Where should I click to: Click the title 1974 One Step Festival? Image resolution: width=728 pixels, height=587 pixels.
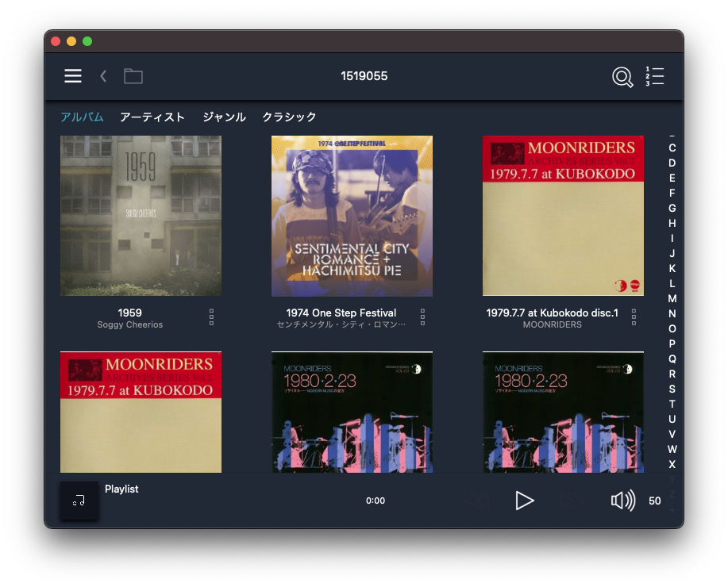(341, 313)
